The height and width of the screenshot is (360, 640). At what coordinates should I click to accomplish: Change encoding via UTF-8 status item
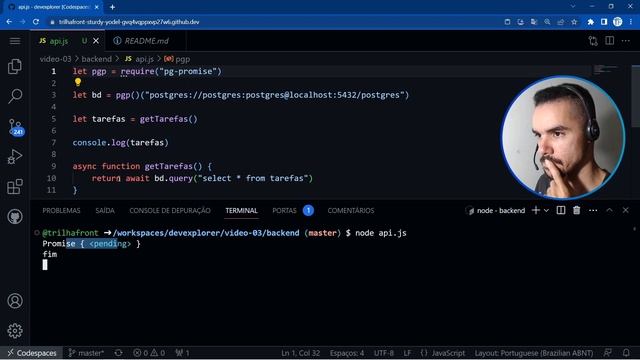(x=384, y=353)
